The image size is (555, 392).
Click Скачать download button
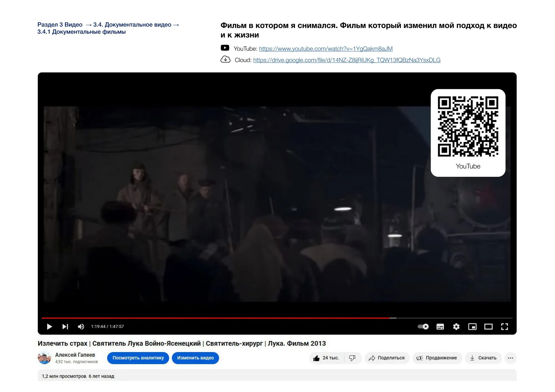tap(483, 358)
